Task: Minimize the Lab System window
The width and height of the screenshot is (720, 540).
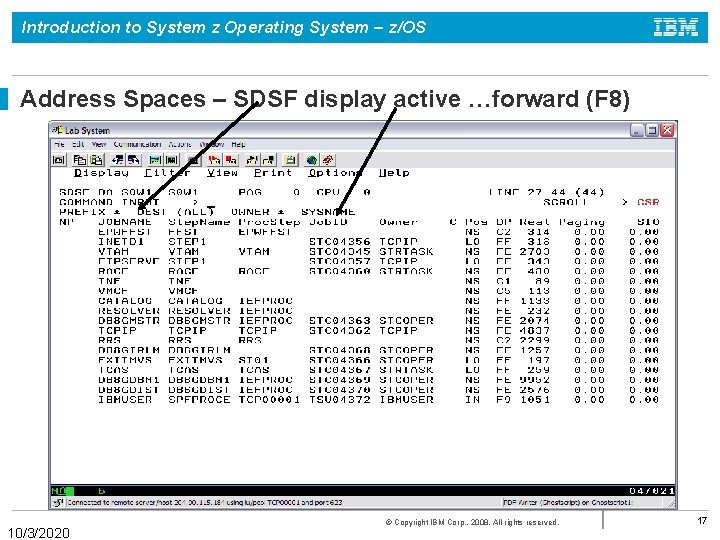Action: tap(636, 130)
